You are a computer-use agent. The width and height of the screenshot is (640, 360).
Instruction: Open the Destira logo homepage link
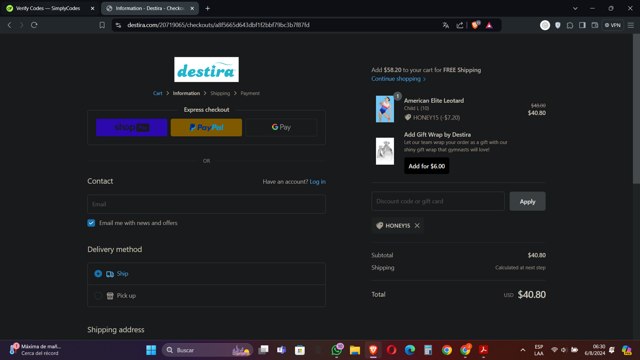206,69
